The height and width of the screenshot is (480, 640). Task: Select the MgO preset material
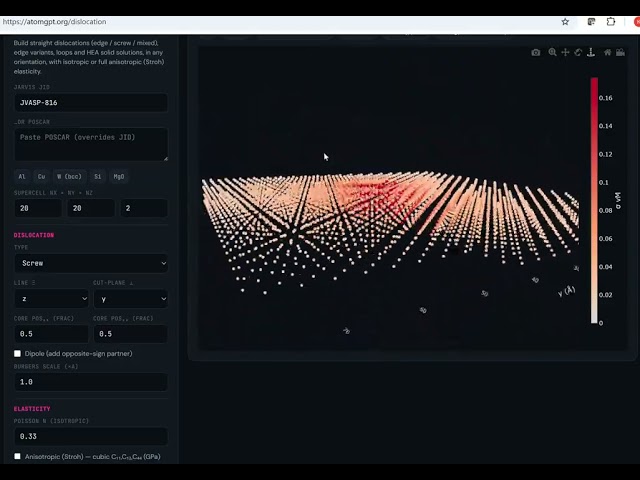(119, 176)
